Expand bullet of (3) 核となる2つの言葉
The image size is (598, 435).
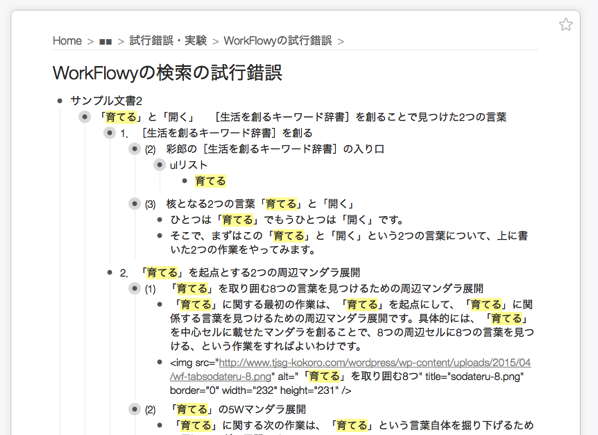pos(134,204)
